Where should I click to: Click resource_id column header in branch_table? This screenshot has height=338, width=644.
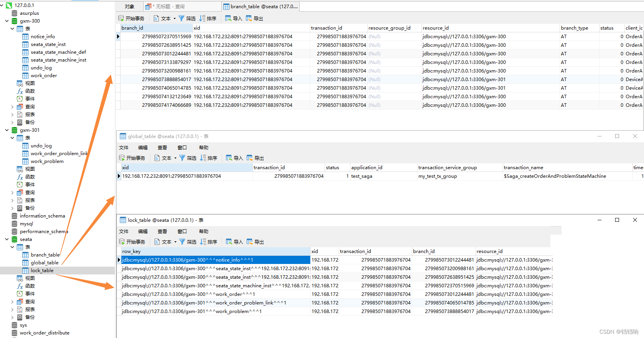[x=491, y=28]
